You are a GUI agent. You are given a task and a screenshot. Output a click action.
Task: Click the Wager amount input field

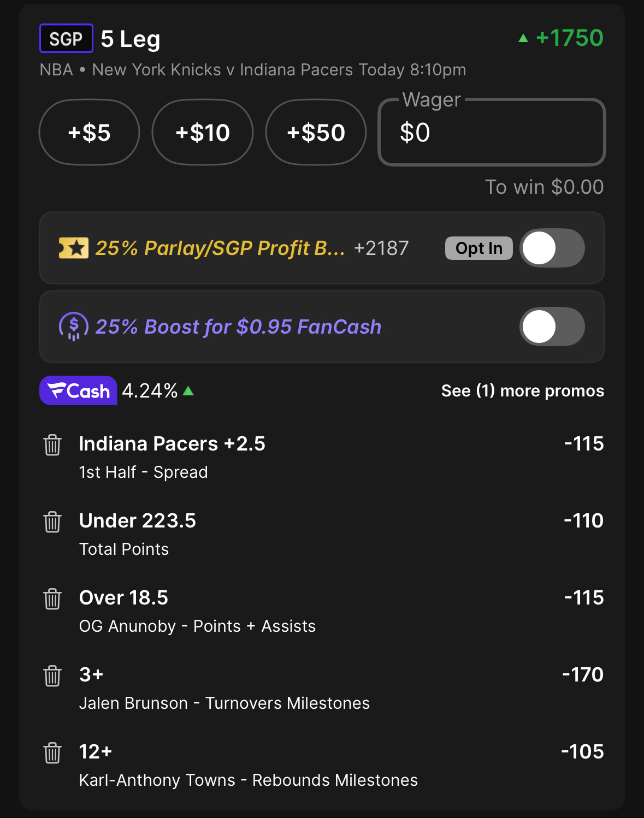(x=492, y=133)
